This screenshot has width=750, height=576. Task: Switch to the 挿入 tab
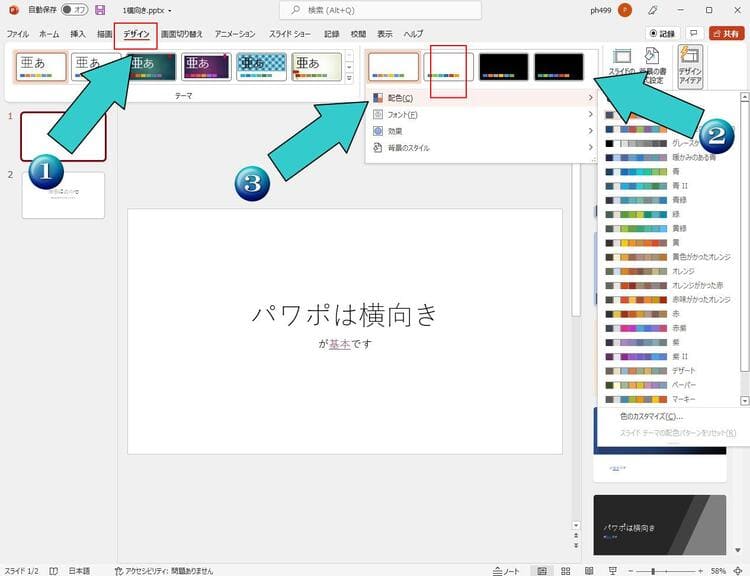78,33
